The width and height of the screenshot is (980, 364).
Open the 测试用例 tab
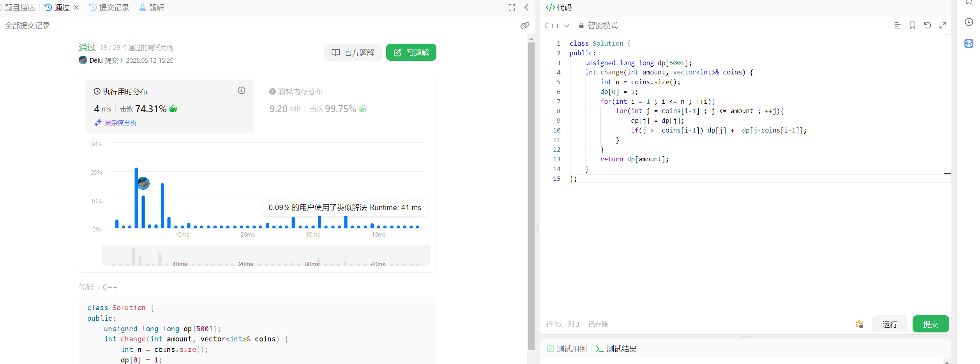567,349
